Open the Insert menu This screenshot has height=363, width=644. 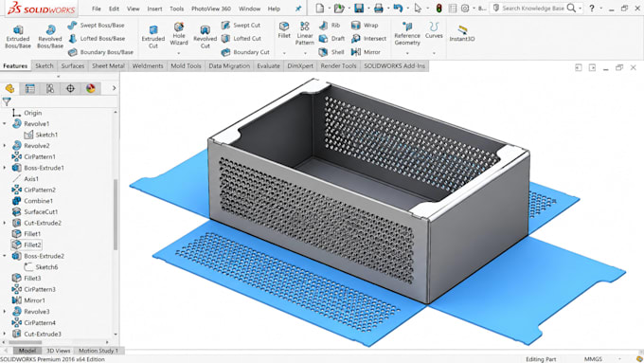coord(154,9)
